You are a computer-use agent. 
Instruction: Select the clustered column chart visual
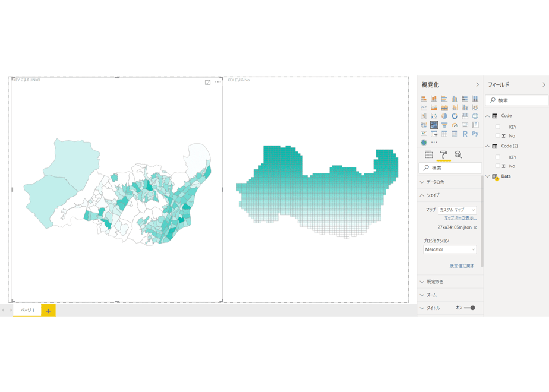(455, 99)
